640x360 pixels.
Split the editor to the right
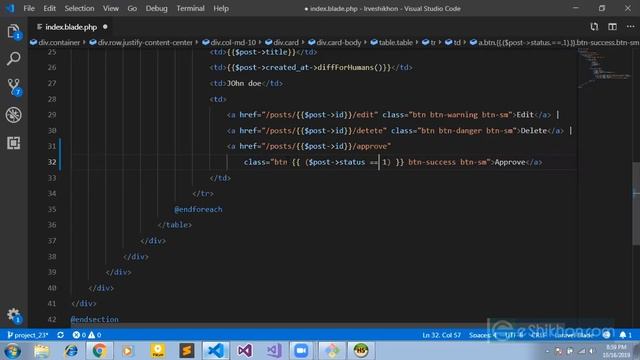612,27
